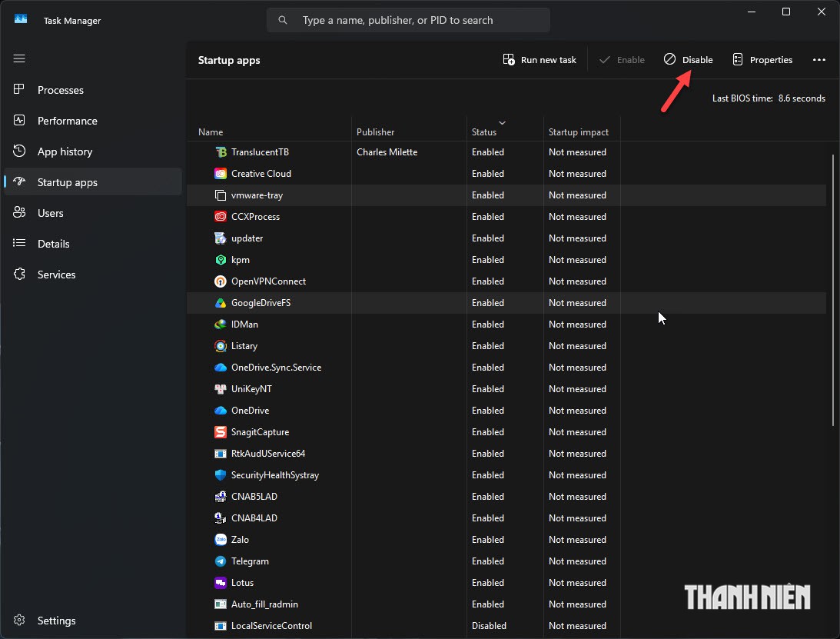Click the IDMan app icon
840x639 pixels.
point(220,324)
